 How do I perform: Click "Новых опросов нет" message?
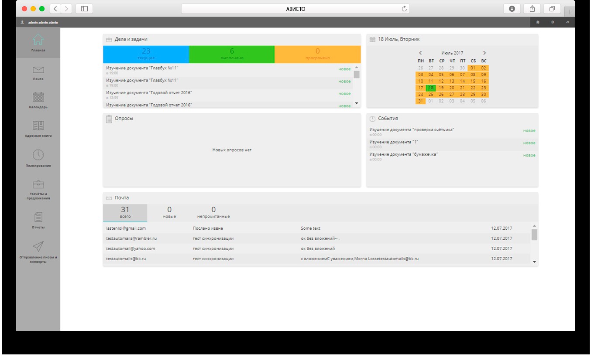coord(232,150)
